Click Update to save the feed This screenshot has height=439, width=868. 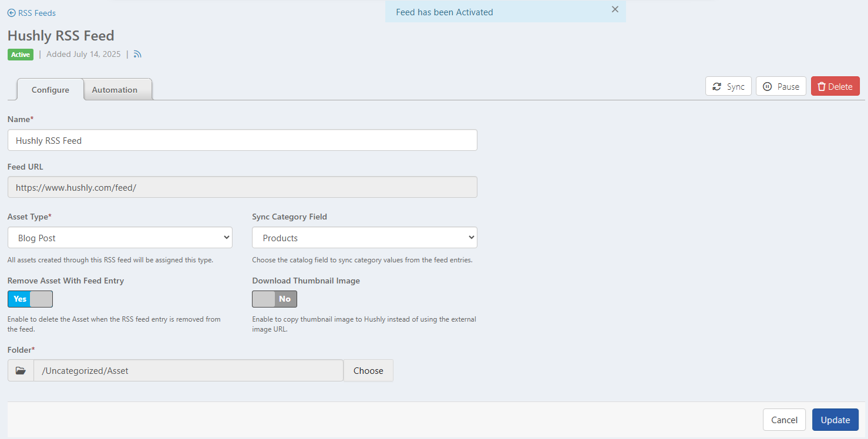point(835,420)
